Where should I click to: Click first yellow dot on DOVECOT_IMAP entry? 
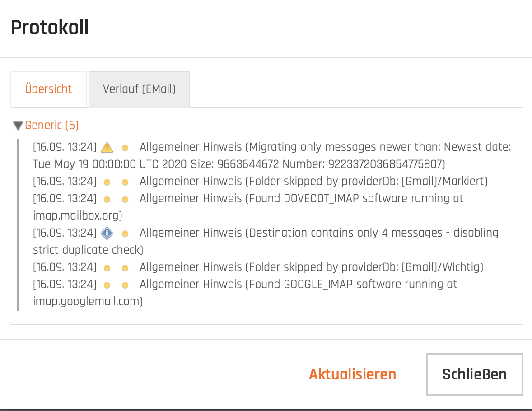(x=107, y=199)
